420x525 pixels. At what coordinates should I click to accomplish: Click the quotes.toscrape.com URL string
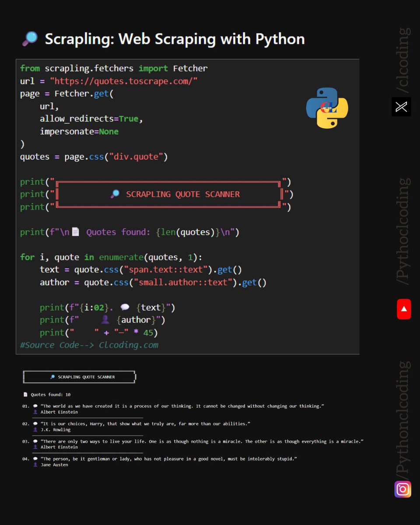click(124, 81)
